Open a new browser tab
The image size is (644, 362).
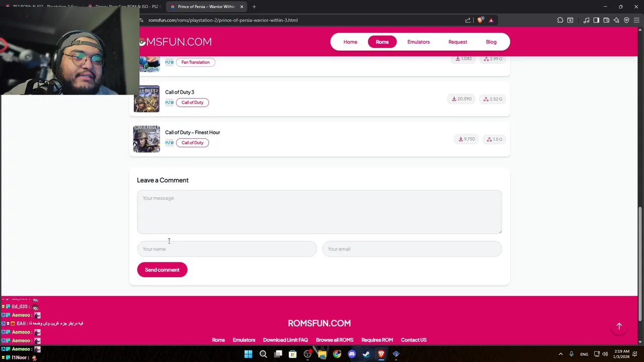pos(254,7)
